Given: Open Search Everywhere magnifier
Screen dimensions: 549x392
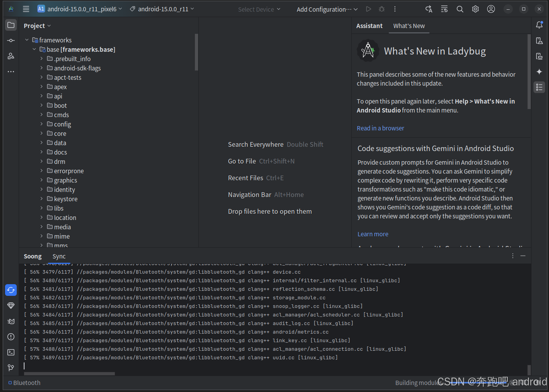Looking at the screenshot, I should pos(460,9).
